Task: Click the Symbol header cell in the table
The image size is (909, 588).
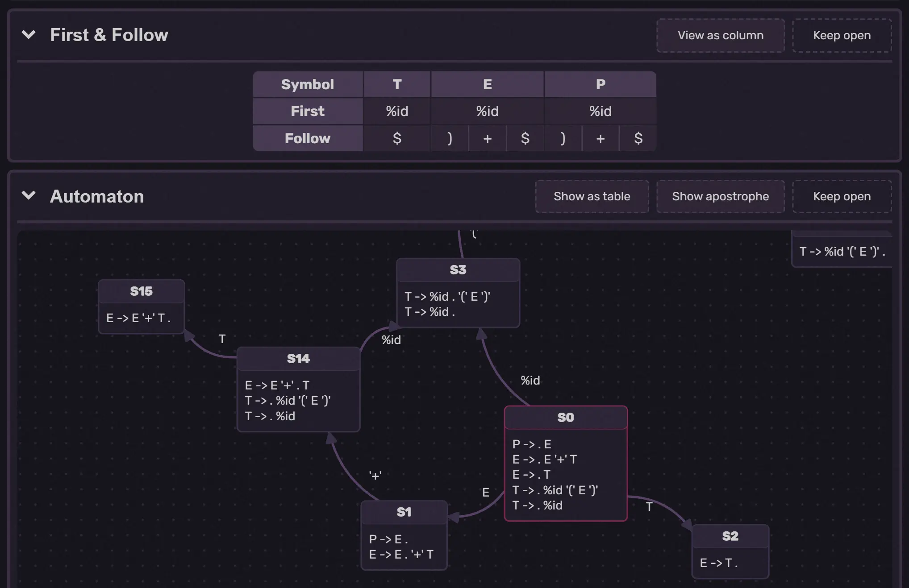Action: 308,84
